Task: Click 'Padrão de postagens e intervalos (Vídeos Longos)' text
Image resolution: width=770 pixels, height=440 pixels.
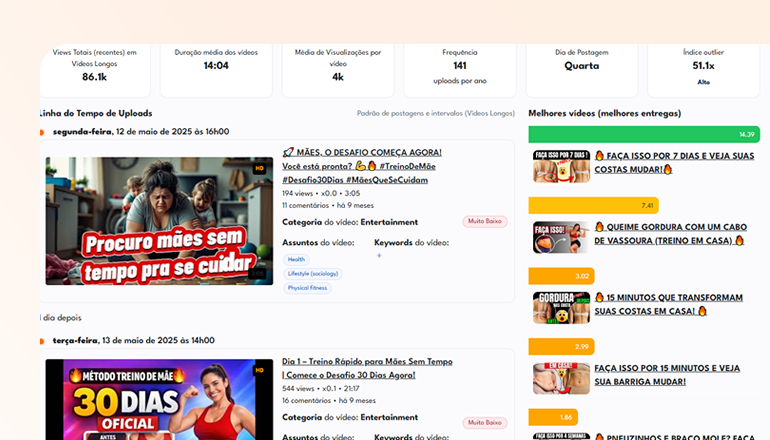Action: point(436,113)
